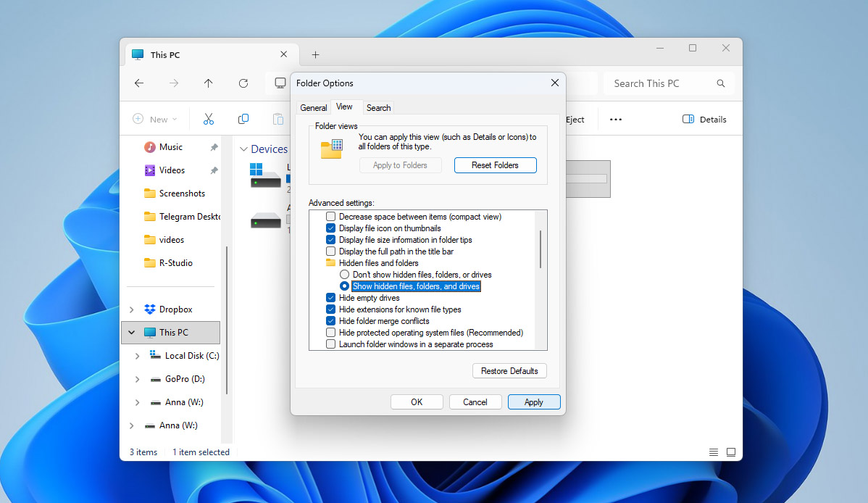Click the Advanced settings scrollbar
The width and height of the screenshot is (868, 503).
pyautogui.click(x=540, y=246)
